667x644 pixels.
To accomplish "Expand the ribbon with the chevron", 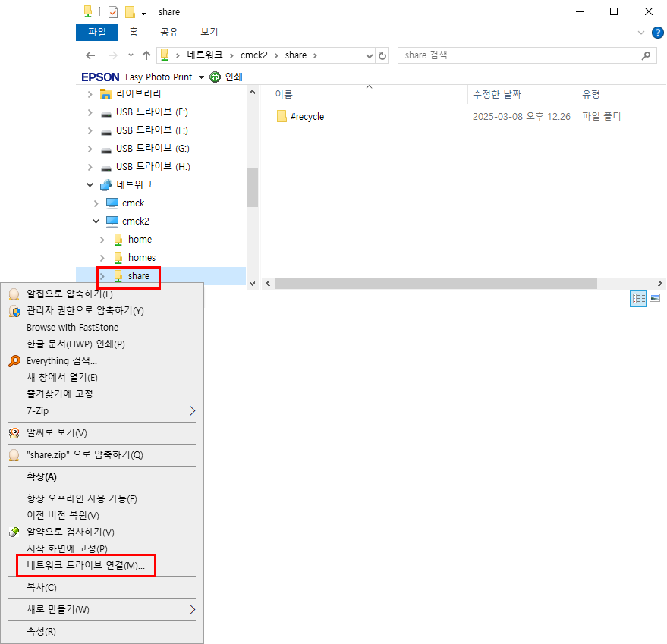I will 641,33.
